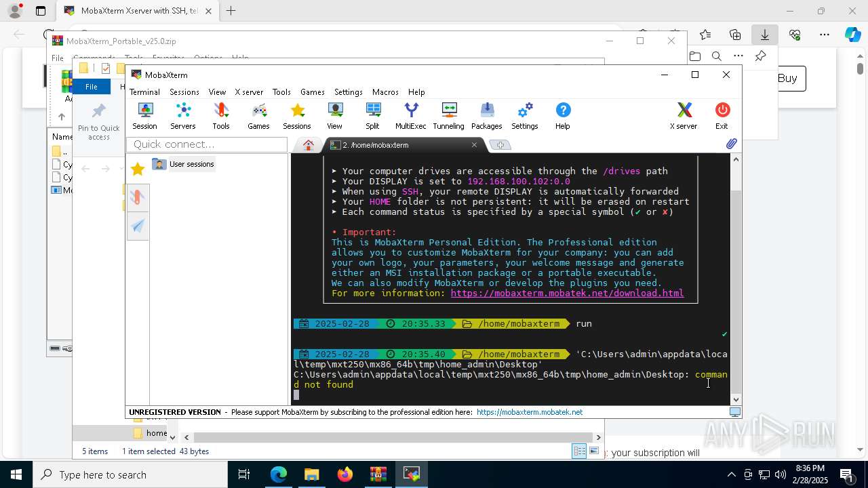This screenshot has height=488, width=868.
Task: Click the Windows Start button
Action: pos(16,474)
